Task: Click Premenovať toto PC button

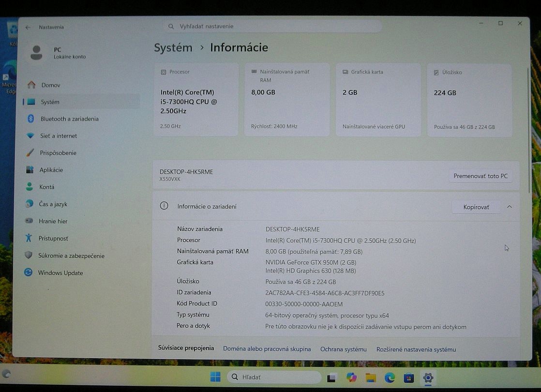Action: (x=481, y=176)
